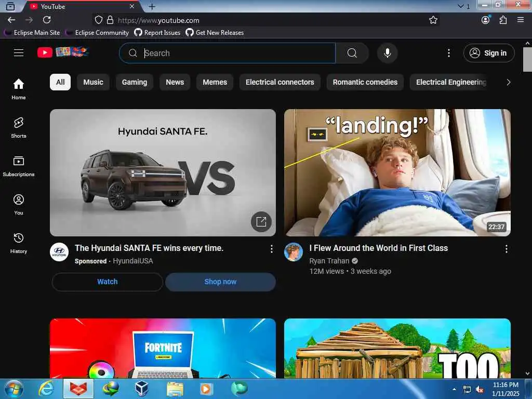Open Get New Releases bookmark
Viewport: 532px width, 399px height.
(215, 33)
